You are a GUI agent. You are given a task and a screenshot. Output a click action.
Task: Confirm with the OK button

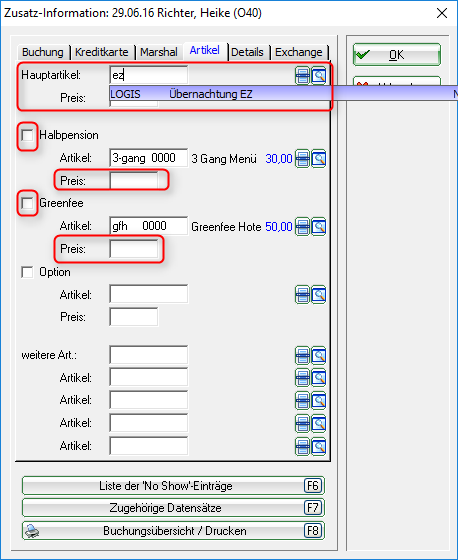point(397,55)
